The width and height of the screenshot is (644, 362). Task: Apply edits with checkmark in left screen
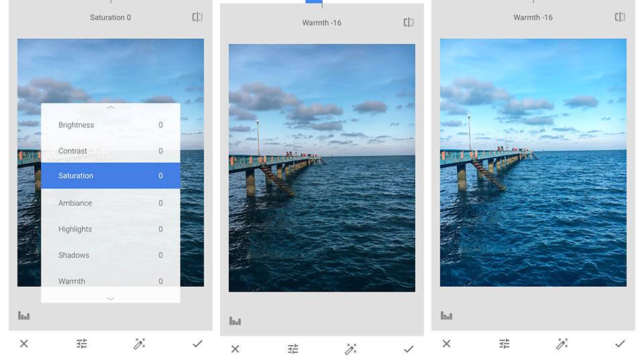click(197, 343)
